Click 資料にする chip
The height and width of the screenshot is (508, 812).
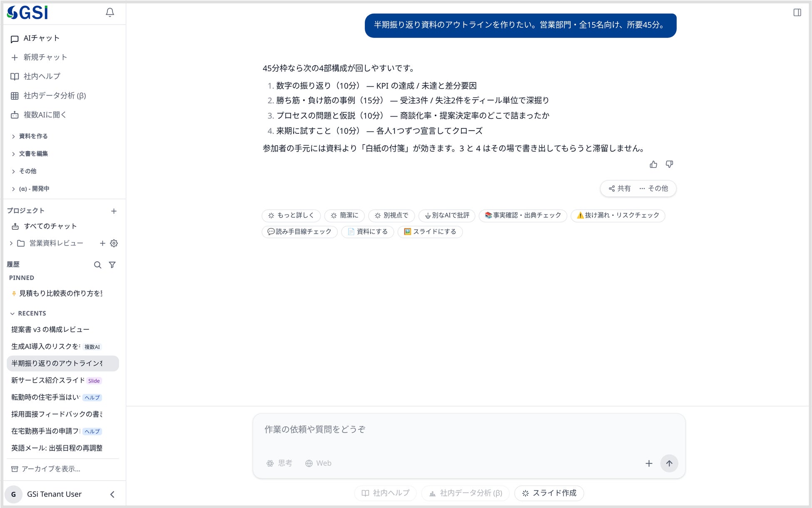coord(367,232)
